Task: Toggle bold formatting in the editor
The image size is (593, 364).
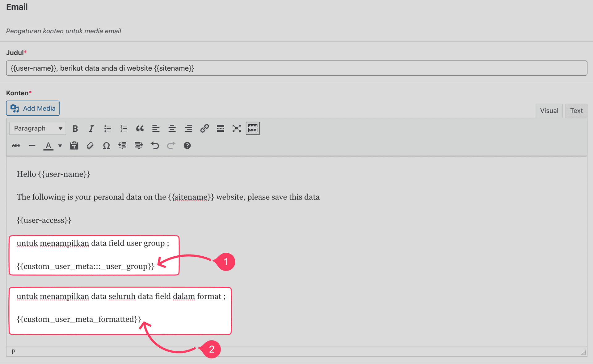Action: click(x=75, y=128)
